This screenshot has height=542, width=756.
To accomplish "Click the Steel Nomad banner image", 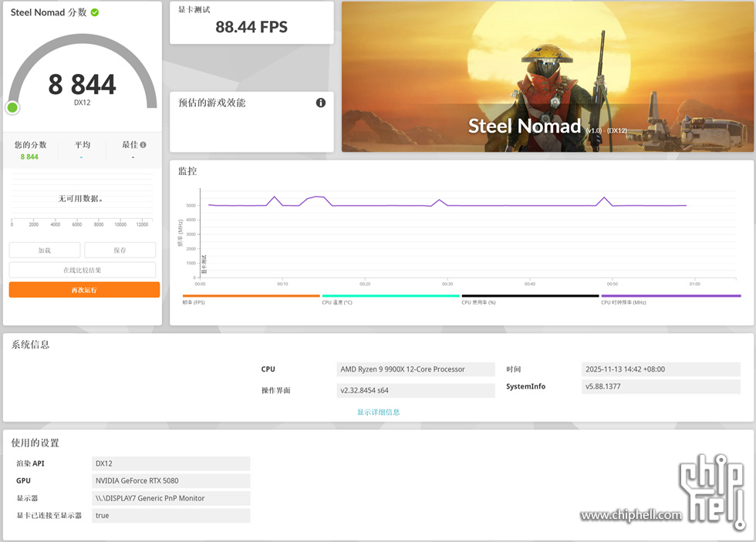I will pyautogui.click(x=547, y=76).
